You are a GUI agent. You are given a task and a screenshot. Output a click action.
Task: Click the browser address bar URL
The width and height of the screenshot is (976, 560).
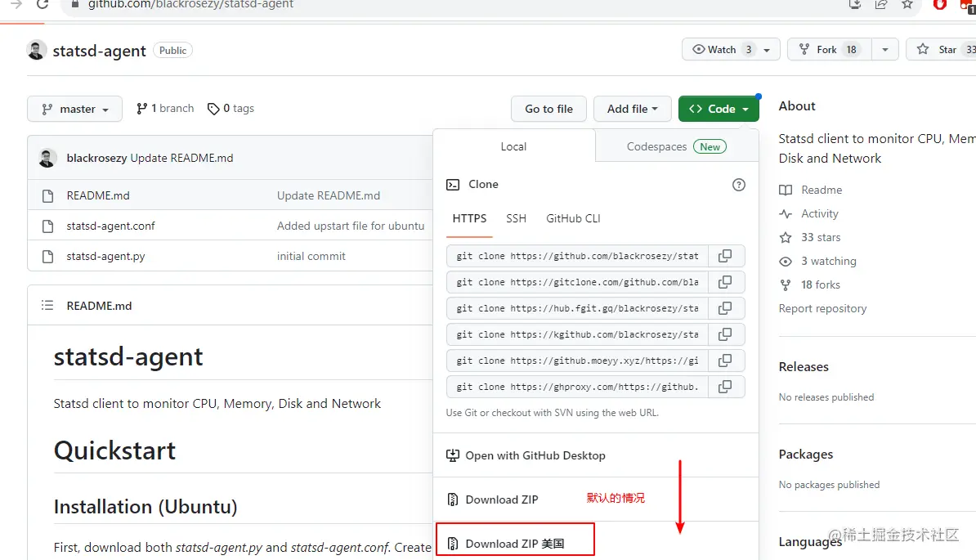190,4
